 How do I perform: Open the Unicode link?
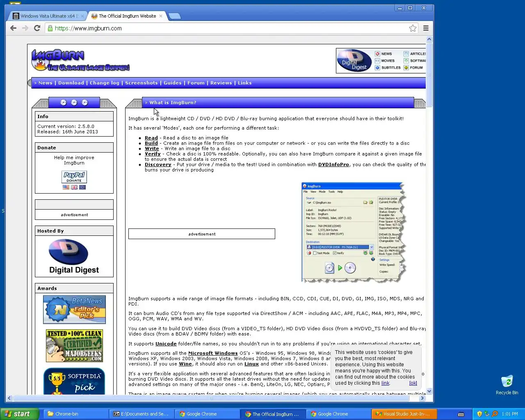[x=166, y=344]
